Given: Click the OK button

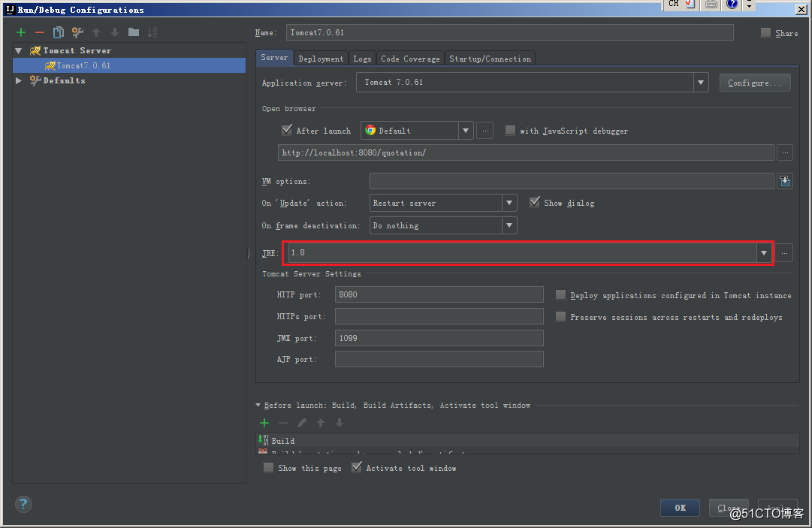Looking at the screenshot, I should (x=680, y=508).
